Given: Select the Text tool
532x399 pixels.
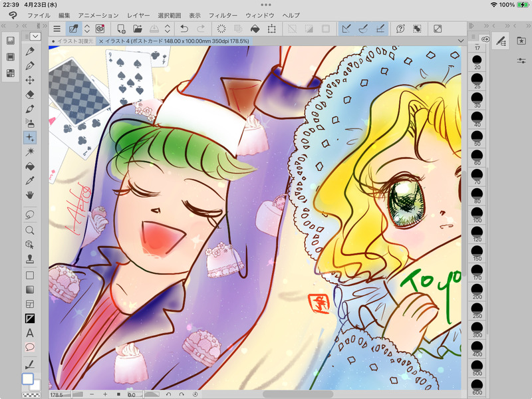Looking at the screenshot, I should (30, 332).
